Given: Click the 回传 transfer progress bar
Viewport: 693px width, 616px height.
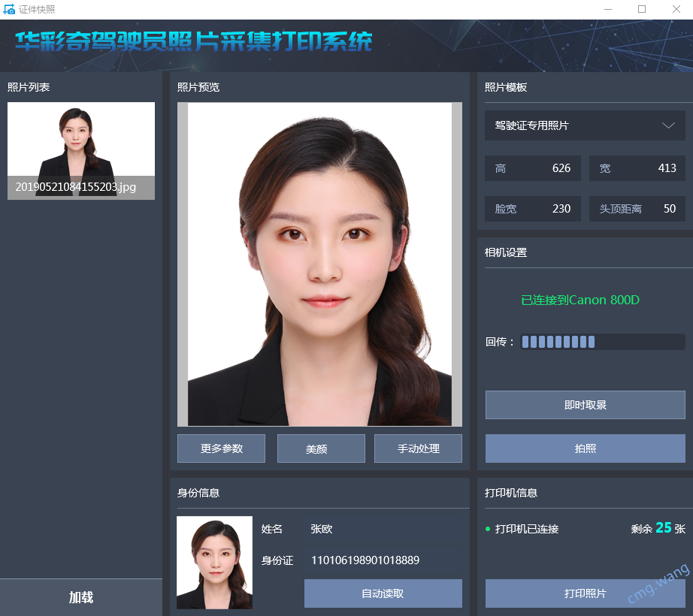Looking at the screenshot, I should (x=602, y=342).
